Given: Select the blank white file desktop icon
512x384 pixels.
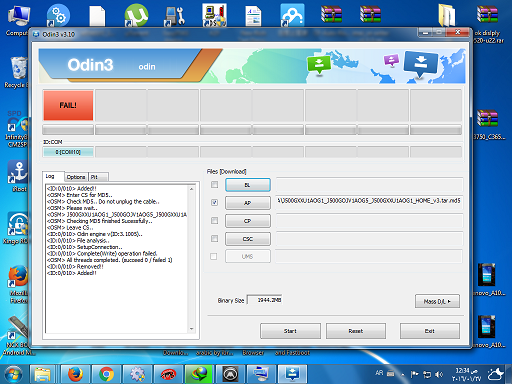Looking at the screenshot, I should 97,15.
